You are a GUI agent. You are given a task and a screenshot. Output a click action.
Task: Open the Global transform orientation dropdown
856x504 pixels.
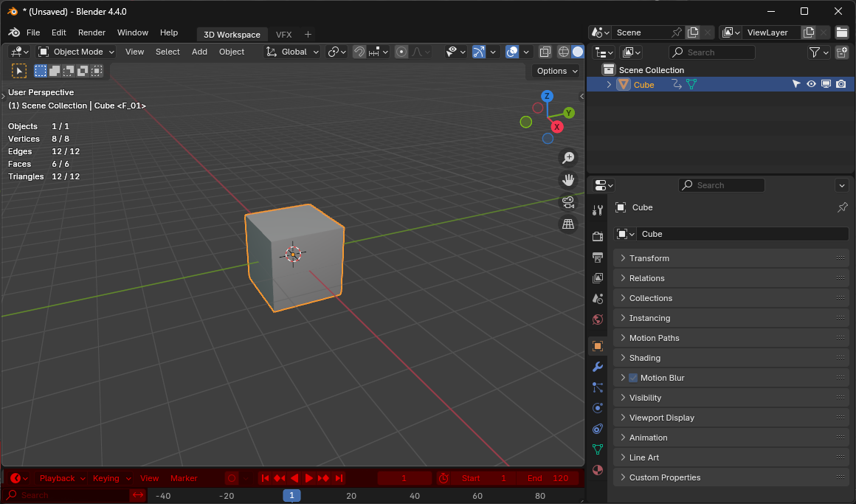pyautogui.click(x=292, y=52)
